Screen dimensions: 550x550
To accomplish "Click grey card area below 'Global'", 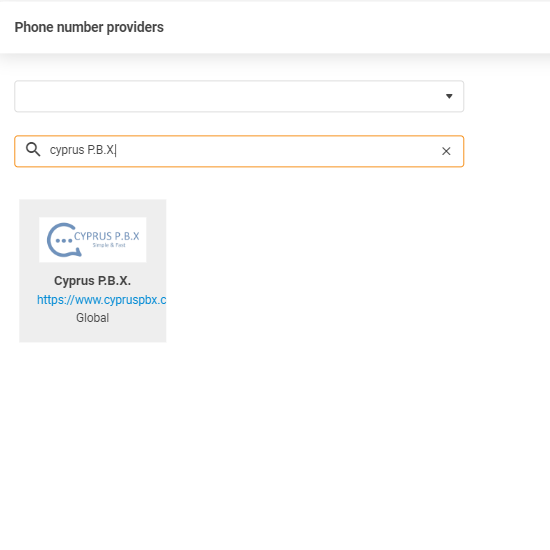I will 93,333.
